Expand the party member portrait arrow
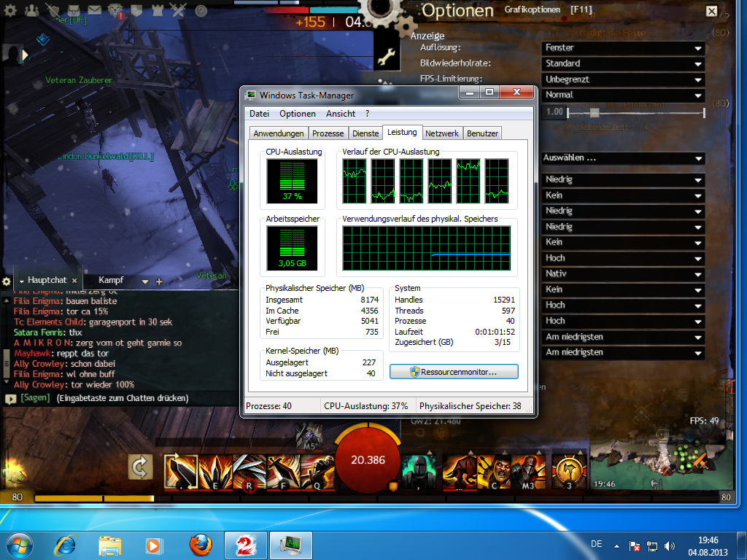This screenshot has width=747, height=560. 25,55
